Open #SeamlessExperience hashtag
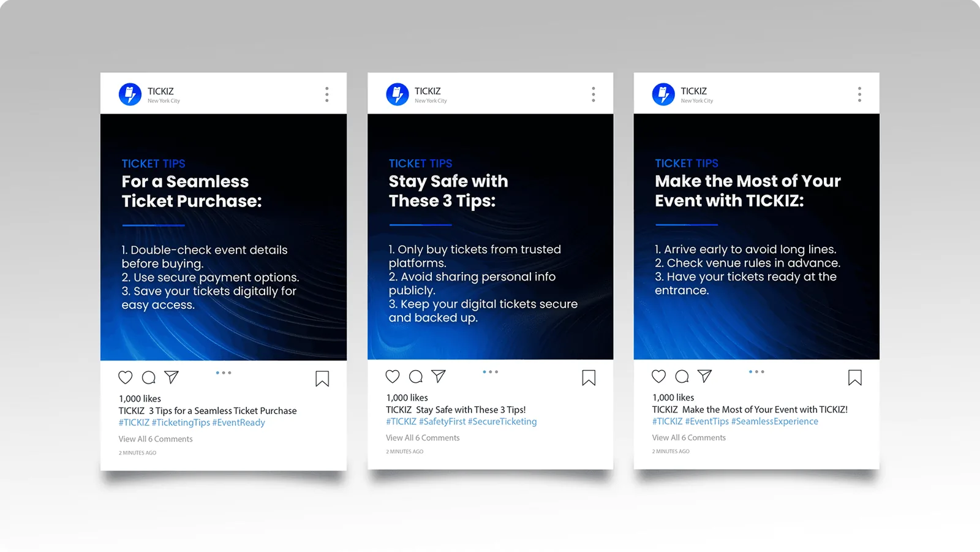Screen dimensions: 980x552 pyautogui.click(x=775, y=422)
